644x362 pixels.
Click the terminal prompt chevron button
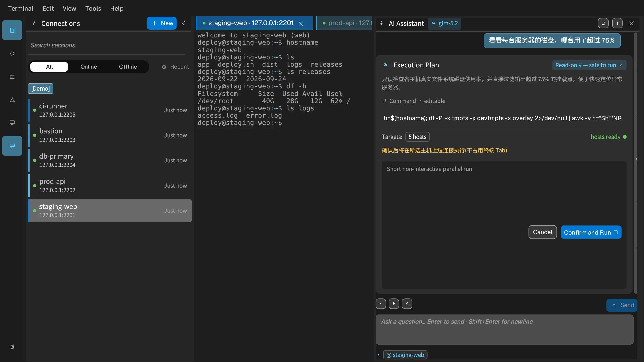pyautogui.click(x=381, y=304)
